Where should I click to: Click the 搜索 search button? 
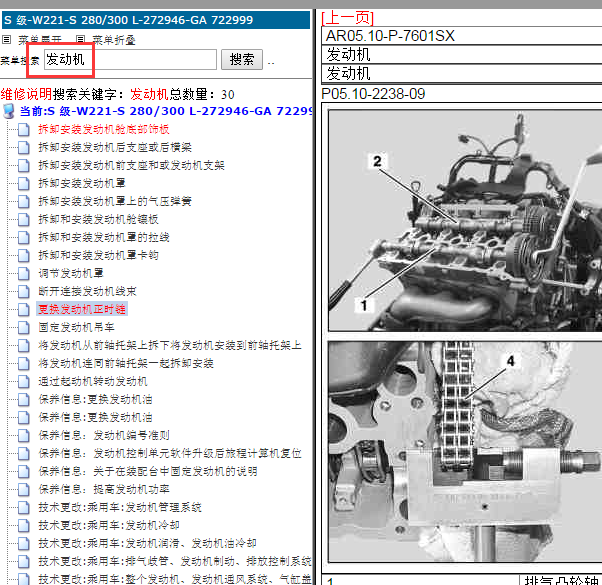click(242, 59)
